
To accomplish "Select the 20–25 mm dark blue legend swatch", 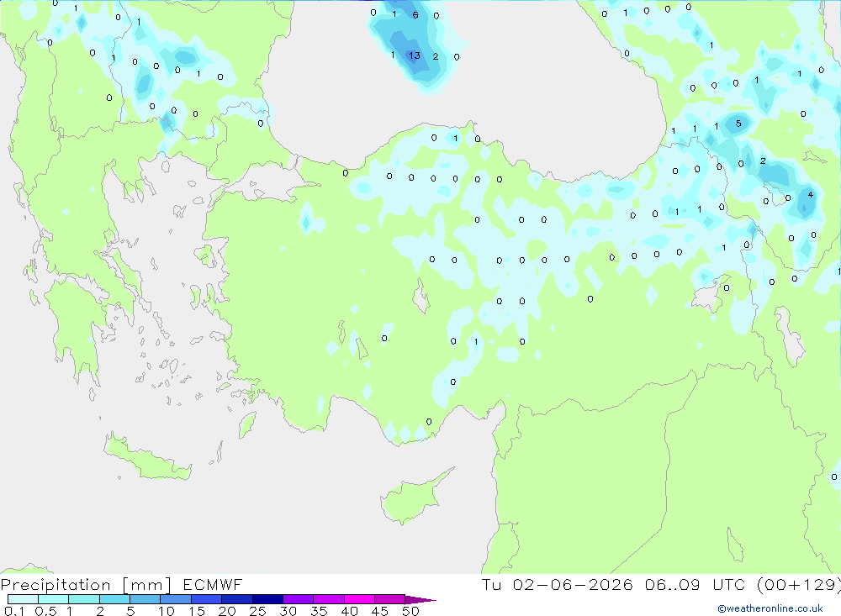I will [237, 599].
